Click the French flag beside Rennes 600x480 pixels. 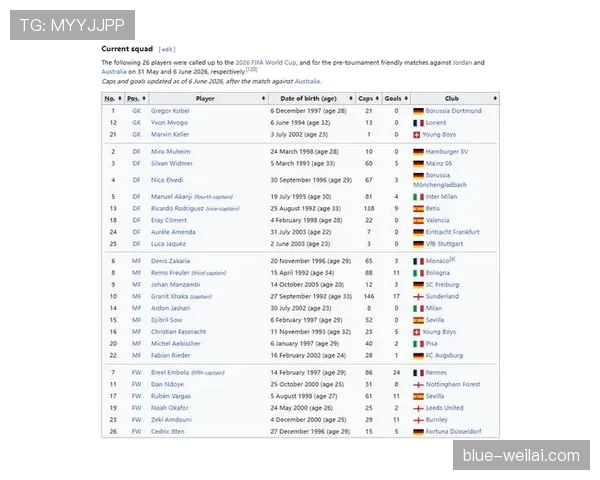pos(418,373)
